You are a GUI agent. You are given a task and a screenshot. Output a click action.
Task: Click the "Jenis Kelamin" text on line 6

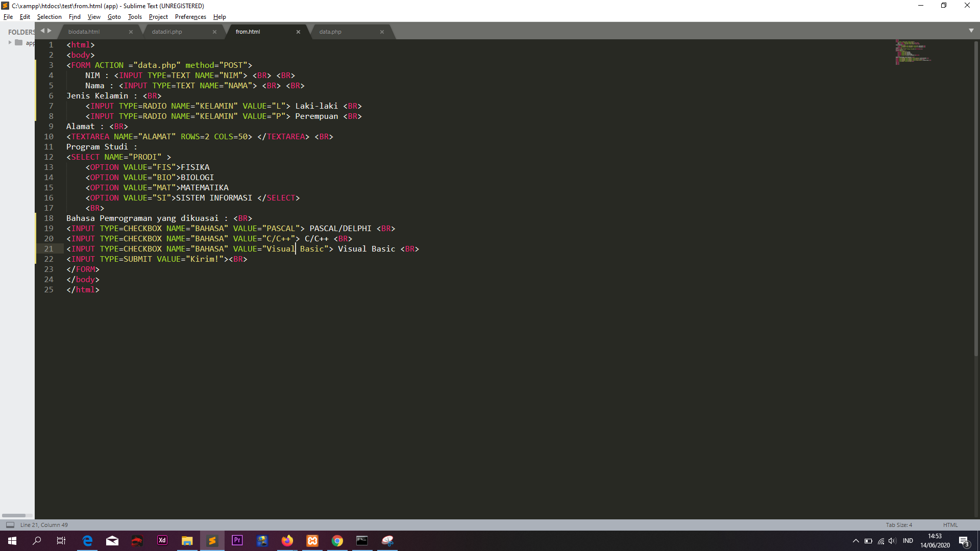97,96
